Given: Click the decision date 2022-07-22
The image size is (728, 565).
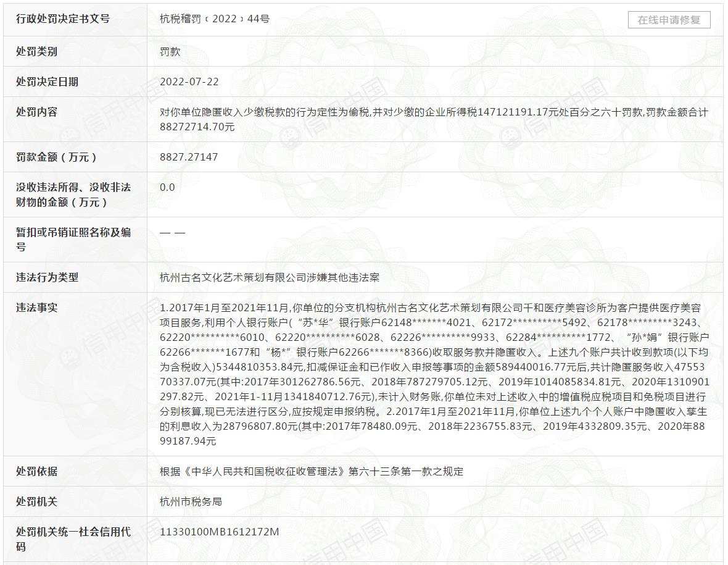Looking at the screenshot, I should pyautogui.click(x=189, y=82).
